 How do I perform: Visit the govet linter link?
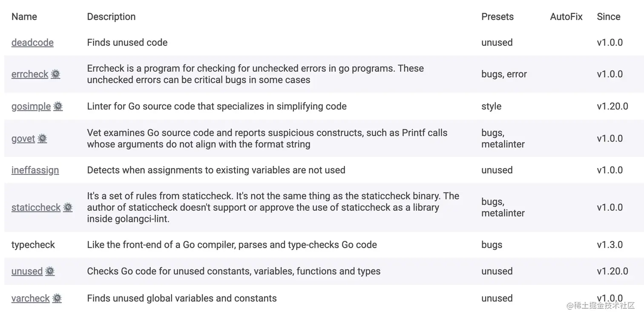[x=23, y=139]
